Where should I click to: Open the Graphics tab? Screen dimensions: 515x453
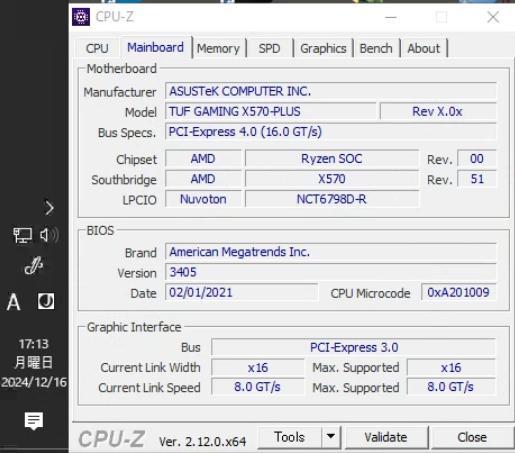pyautogui.click(x=323, y=49)
